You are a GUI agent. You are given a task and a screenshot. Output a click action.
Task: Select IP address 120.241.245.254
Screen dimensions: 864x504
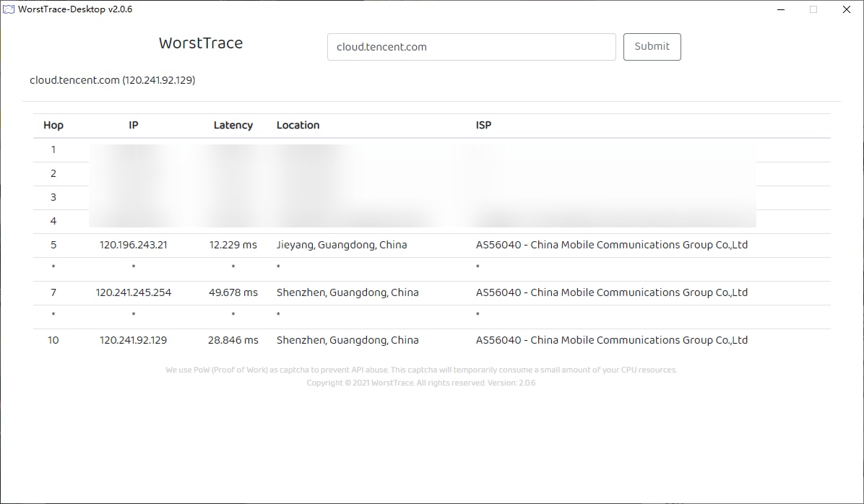[x=134, y=292]
